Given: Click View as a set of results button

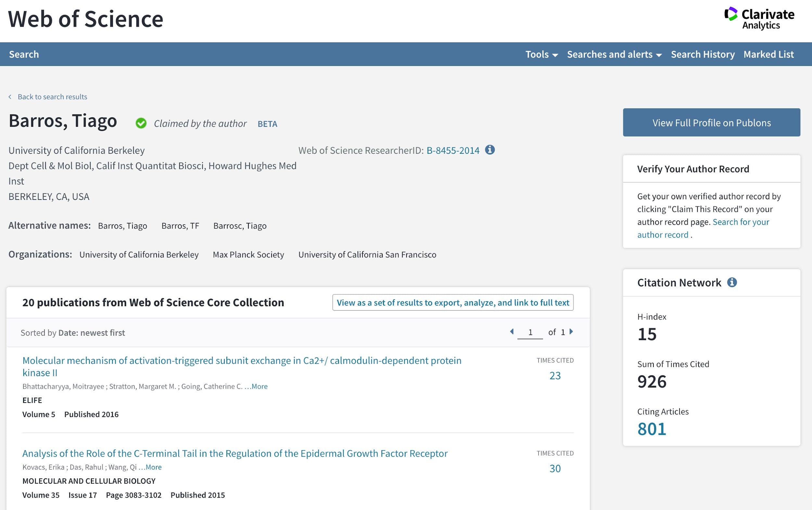Looking at the screenshot, I should tap(453, 303).
